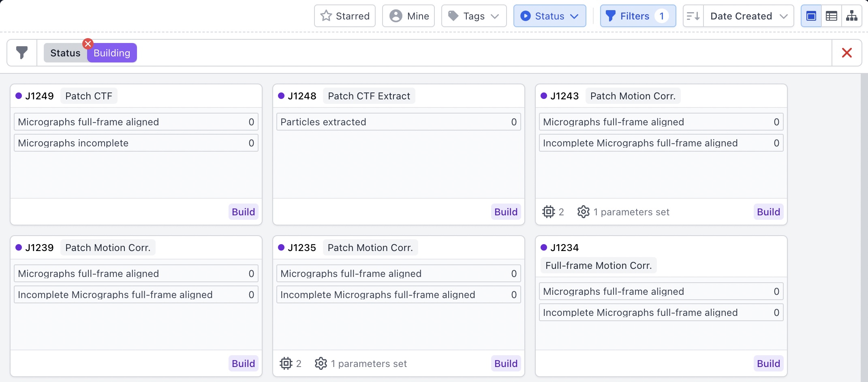Expand the Date Created sort dropdown

(748, 16)
